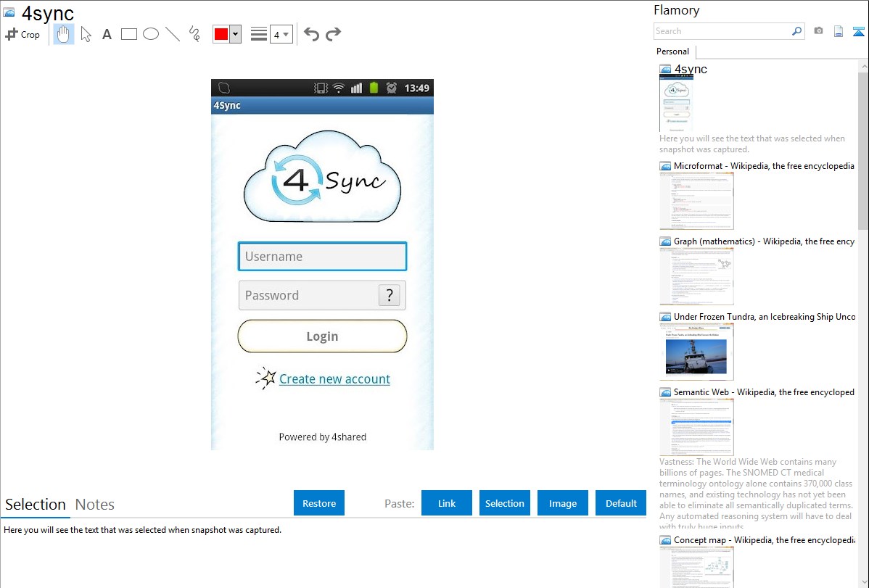
Task: Click the red color swatch
Action: [221, 34]
